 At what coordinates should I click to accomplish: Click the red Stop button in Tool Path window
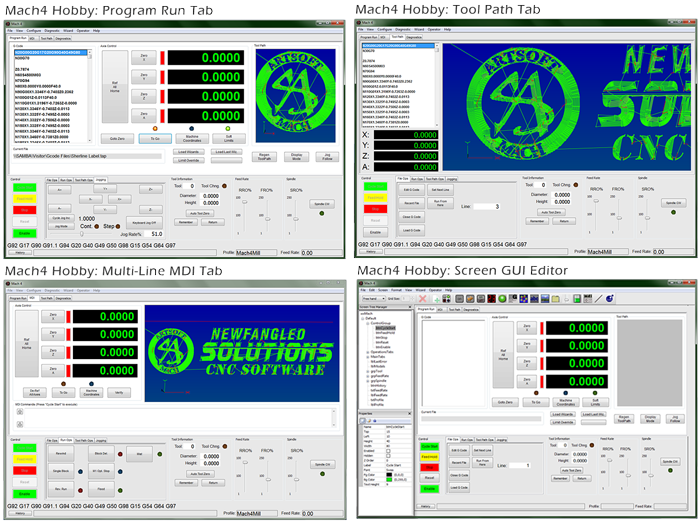375,209
